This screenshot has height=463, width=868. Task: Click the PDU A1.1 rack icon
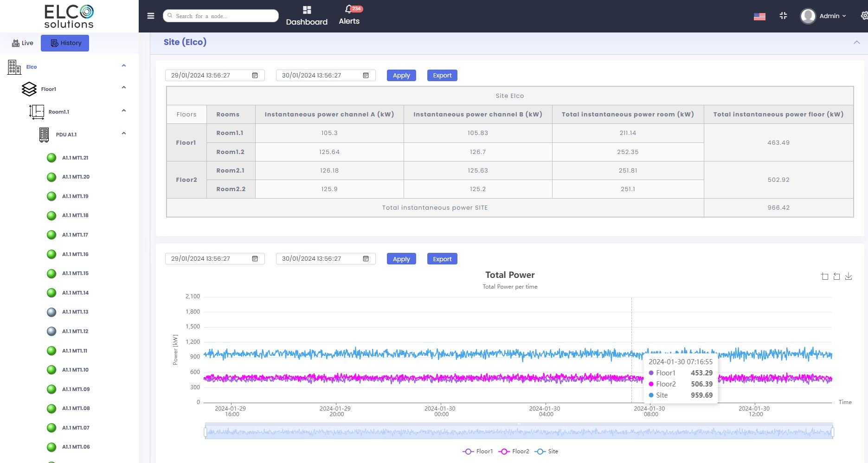point(44,135)
